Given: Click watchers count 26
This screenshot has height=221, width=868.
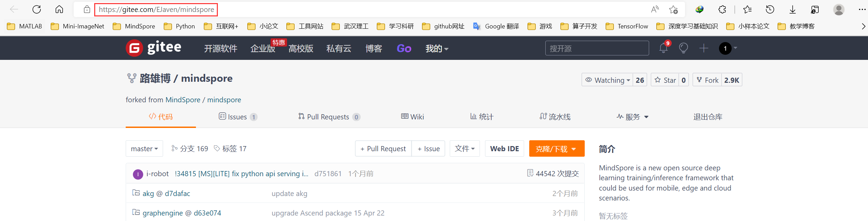Looking at the screenshot, I should click(x=640, y=80).
